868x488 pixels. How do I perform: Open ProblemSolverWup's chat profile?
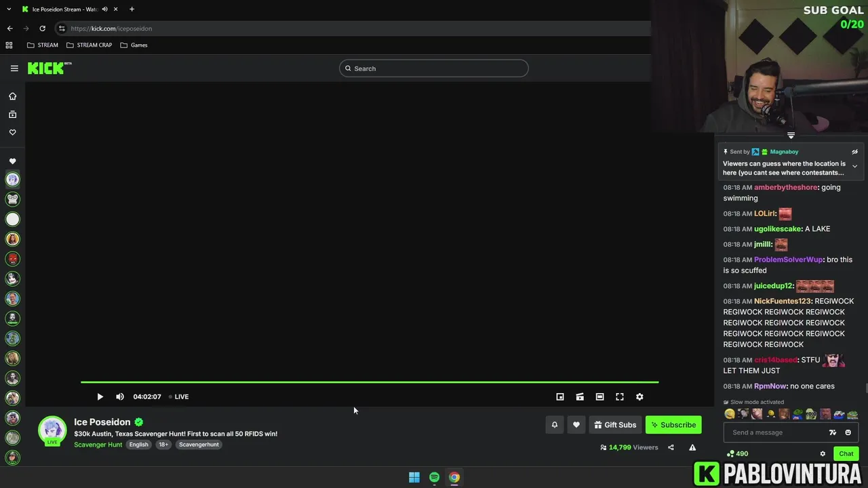click(788, 260)
